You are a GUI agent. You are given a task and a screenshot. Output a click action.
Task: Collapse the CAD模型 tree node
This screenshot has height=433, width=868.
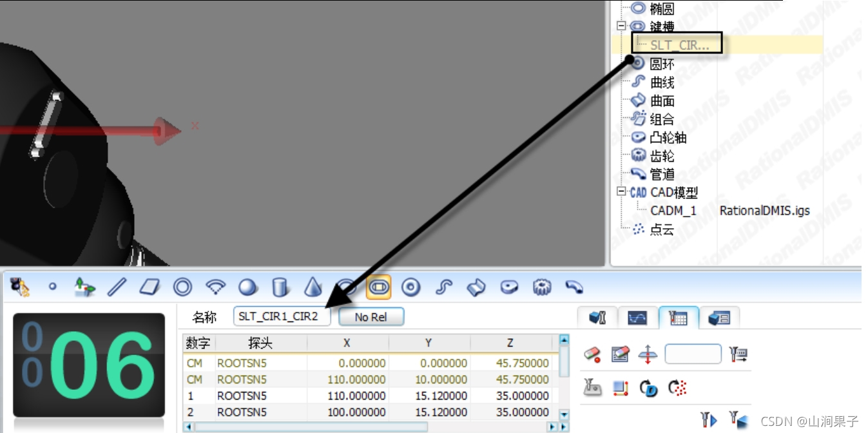[621, 192]
